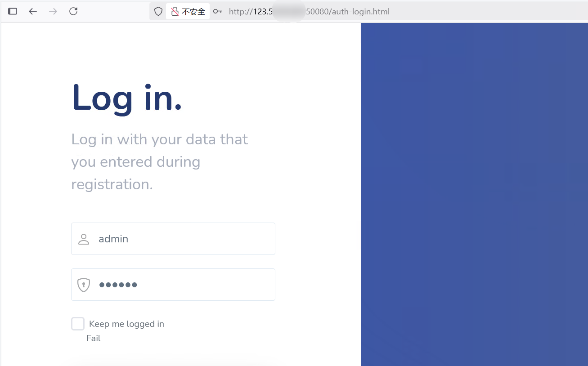
Task: Reload the login page
Action: coord(73,11)
